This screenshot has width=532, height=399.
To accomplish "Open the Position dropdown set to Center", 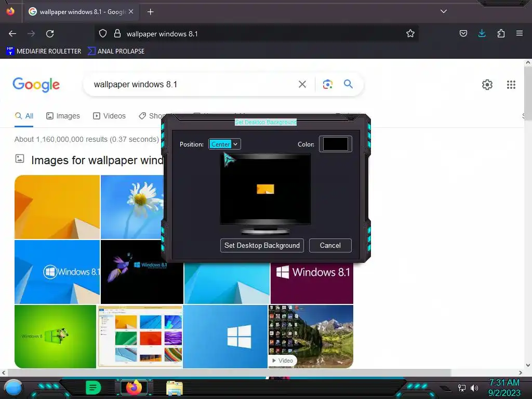I will (224, 144).
